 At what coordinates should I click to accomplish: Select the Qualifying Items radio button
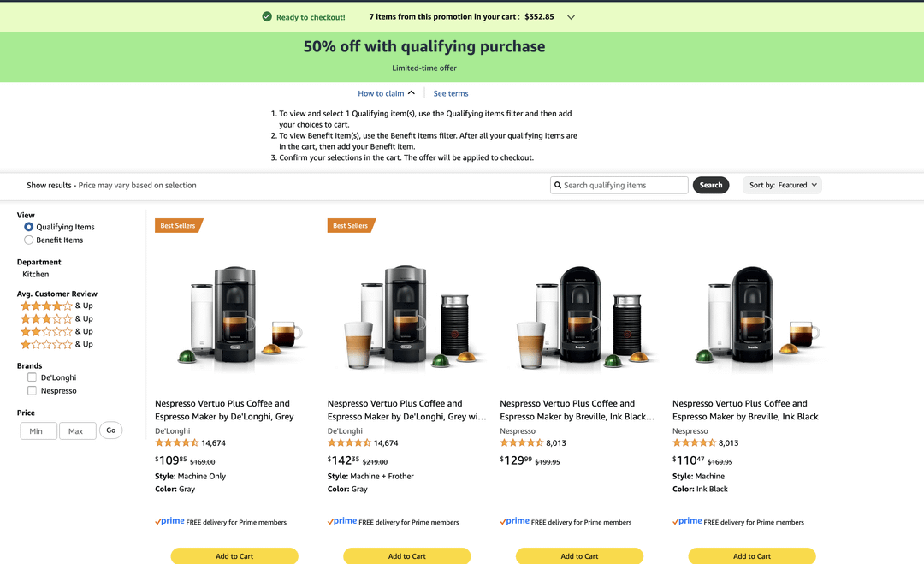click(x=28, y=227)
